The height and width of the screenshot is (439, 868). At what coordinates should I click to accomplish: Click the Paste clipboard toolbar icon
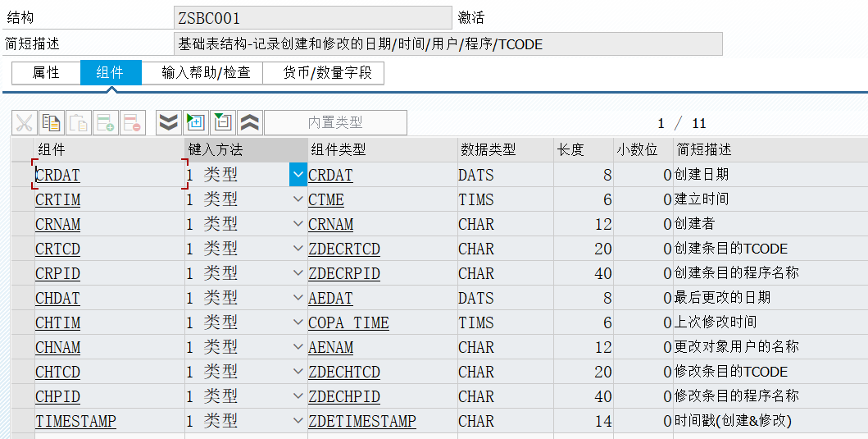[79, 122]
